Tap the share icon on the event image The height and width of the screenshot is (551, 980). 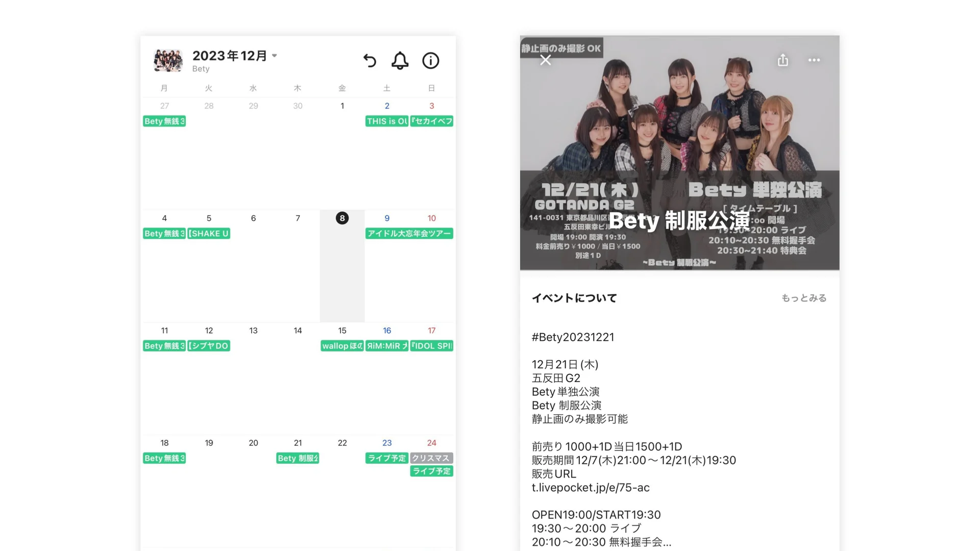pos(783,60)
